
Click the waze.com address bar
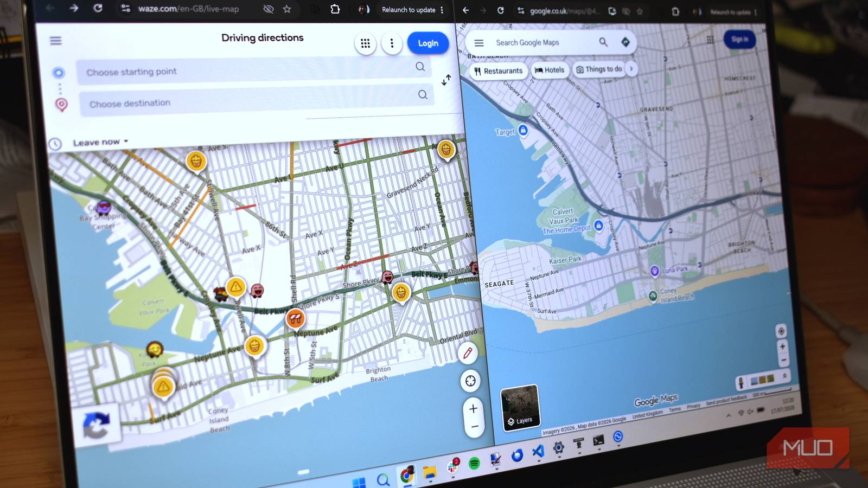188,9
